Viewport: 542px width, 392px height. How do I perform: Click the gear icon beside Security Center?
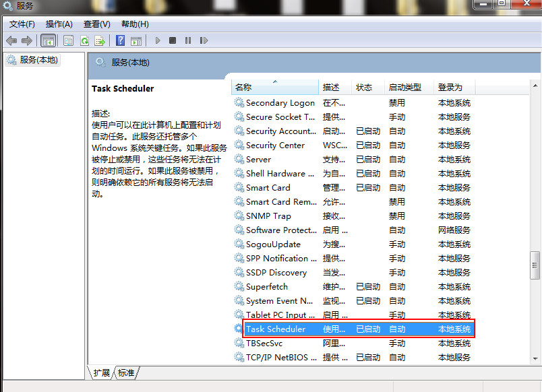[x=239, y=145]
